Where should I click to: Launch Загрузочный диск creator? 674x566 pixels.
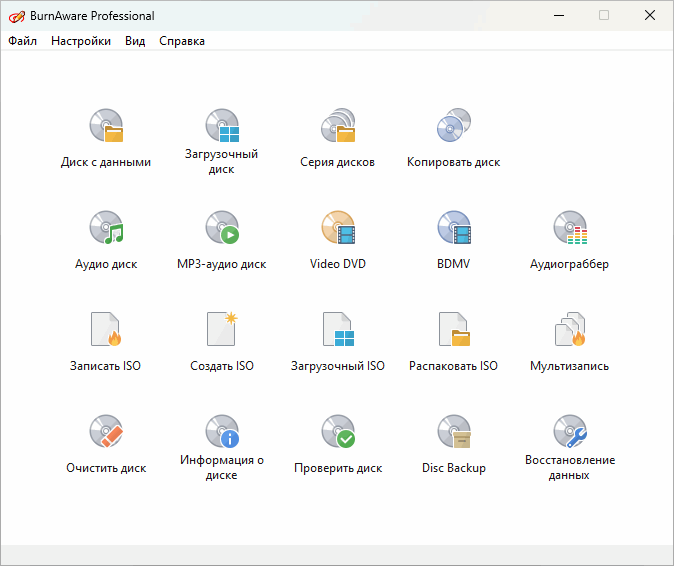pos(222,127)
